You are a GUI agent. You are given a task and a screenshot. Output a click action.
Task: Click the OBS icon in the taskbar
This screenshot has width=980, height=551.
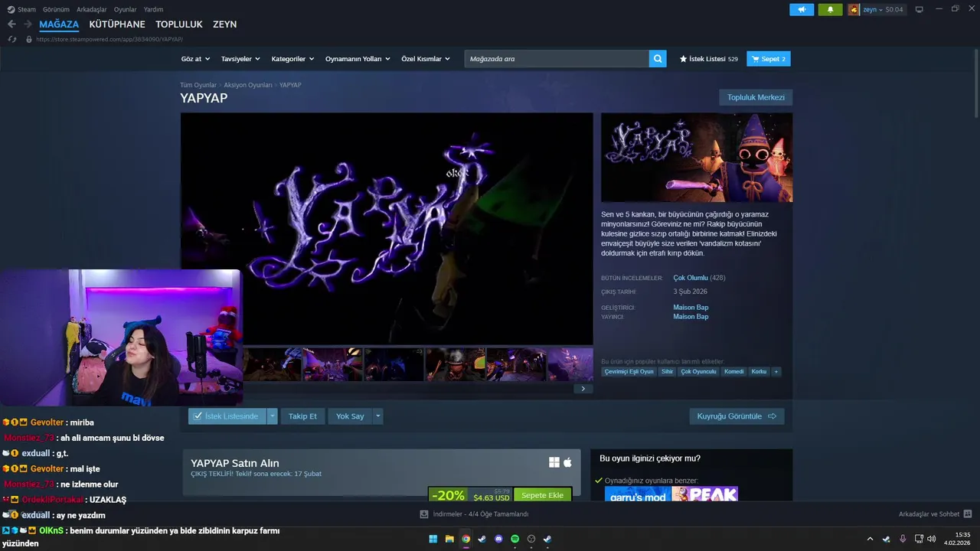[531, 539]
